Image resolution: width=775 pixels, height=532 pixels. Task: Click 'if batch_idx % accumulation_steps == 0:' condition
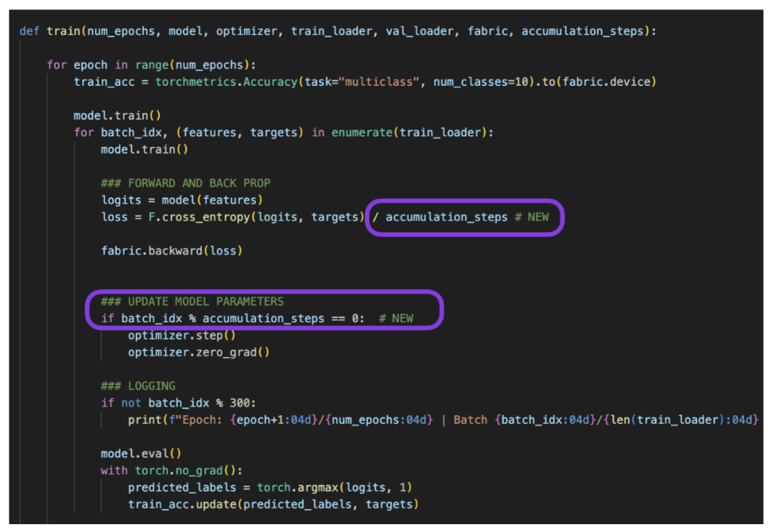pyautogui.click(x=232, y=318)
